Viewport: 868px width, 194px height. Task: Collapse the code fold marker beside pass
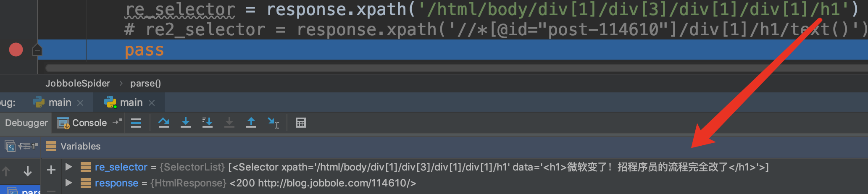tap(37, 50)
